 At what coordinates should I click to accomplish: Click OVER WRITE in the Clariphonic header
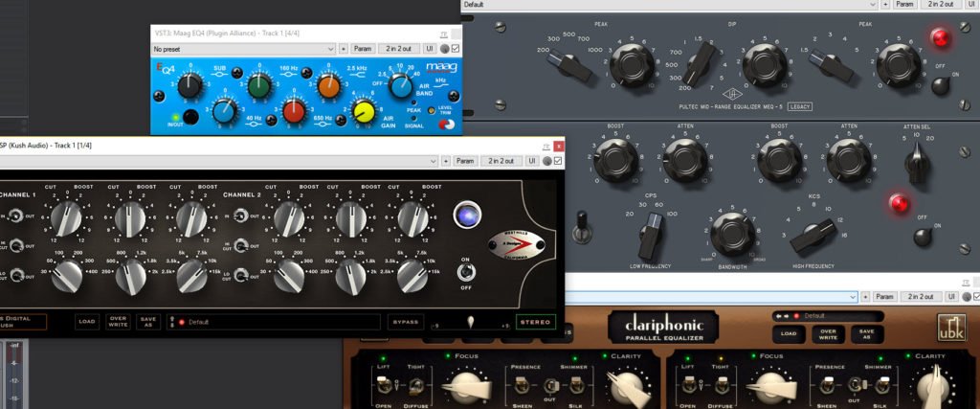(x=827, y=333)
